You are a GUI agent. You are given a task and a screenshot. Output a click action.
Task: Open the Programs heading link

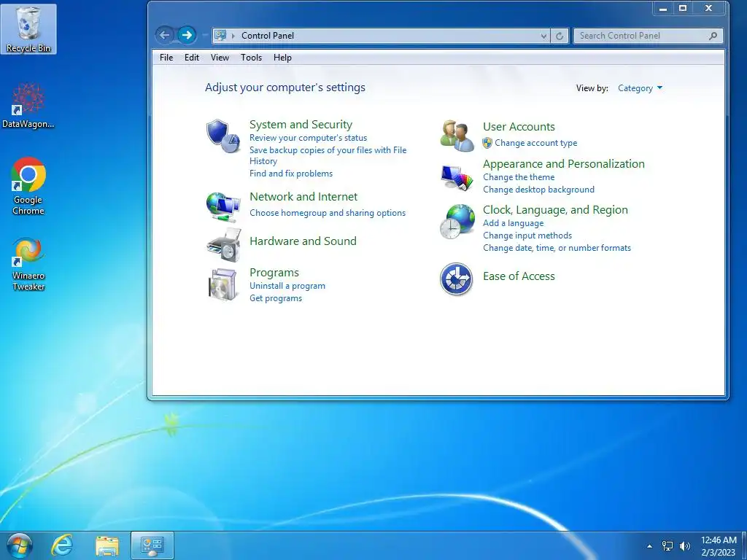pyautogui.click(x=274, y=273)
